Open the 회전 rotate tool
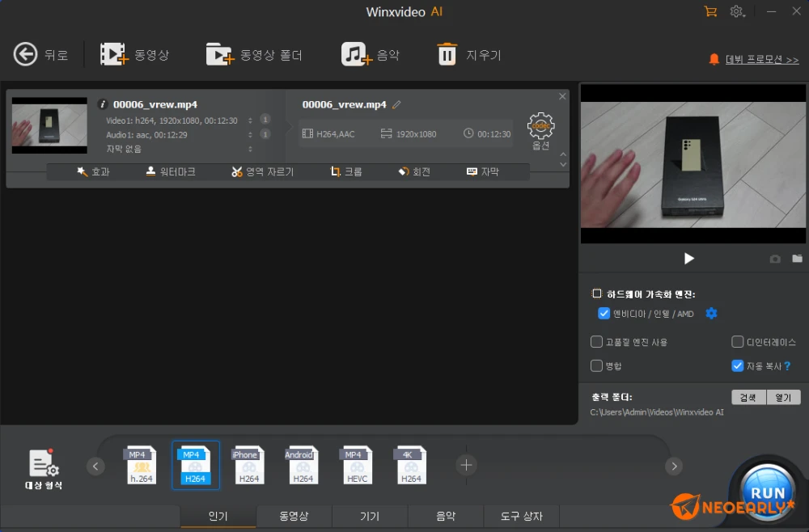 pos(414,171)
